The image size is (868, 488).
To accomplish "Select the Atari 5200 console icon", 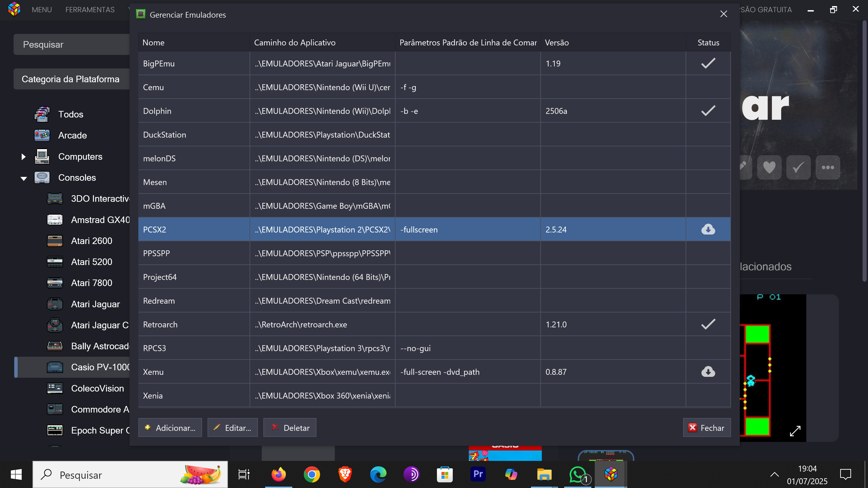I will pos(54,262).
